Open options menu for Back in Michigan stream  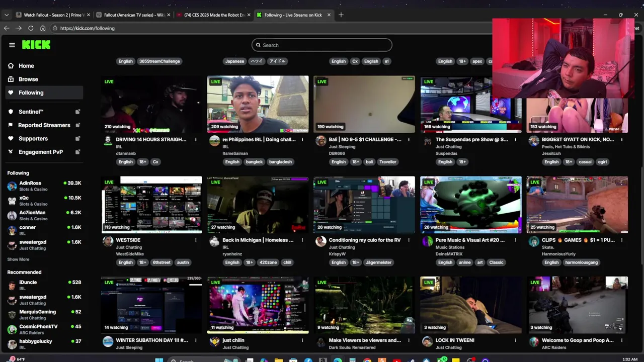(302, 240)
